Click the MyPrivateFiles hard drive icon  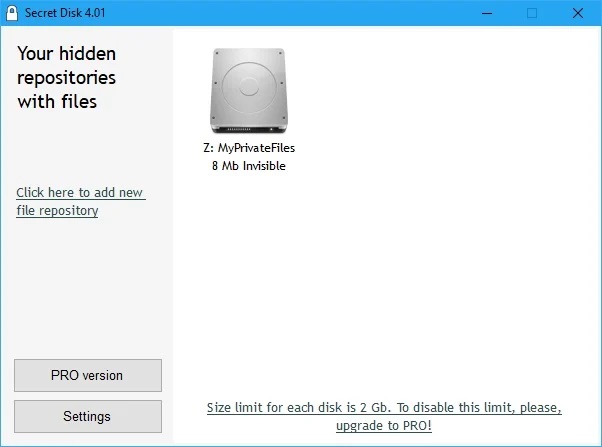248,92
